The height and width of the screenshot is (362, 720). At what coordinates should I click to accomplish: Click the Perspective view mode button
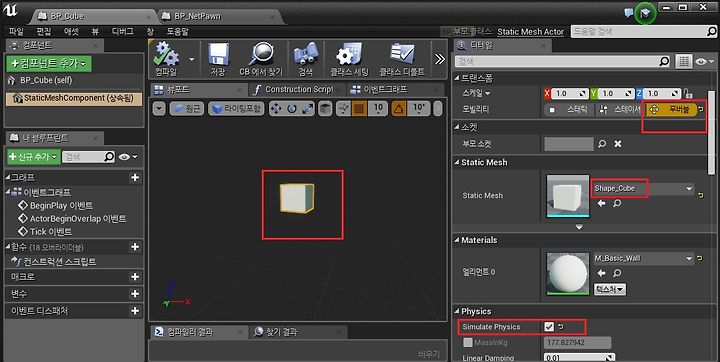pyautogui.click(x=186, y=109)
